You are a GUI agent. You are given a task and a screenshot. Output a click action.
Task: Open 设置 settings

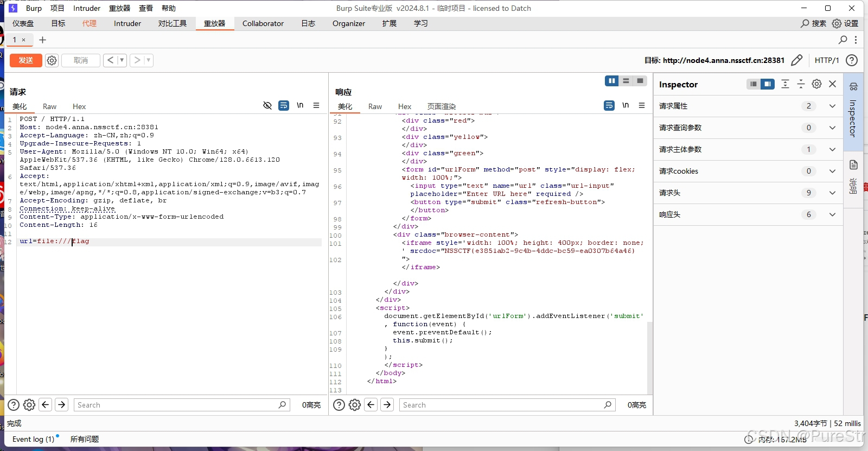coord(845,23)
